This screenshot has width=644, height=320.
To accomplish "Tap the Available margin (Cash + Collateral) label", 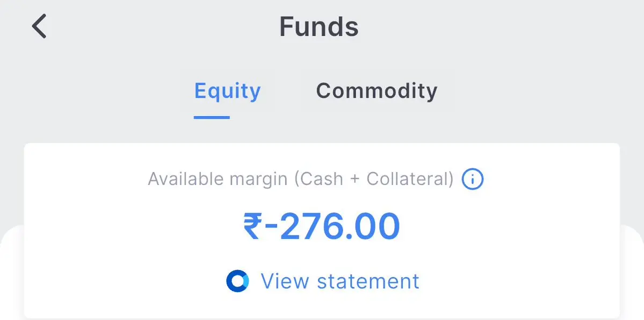I will point(301,179).
